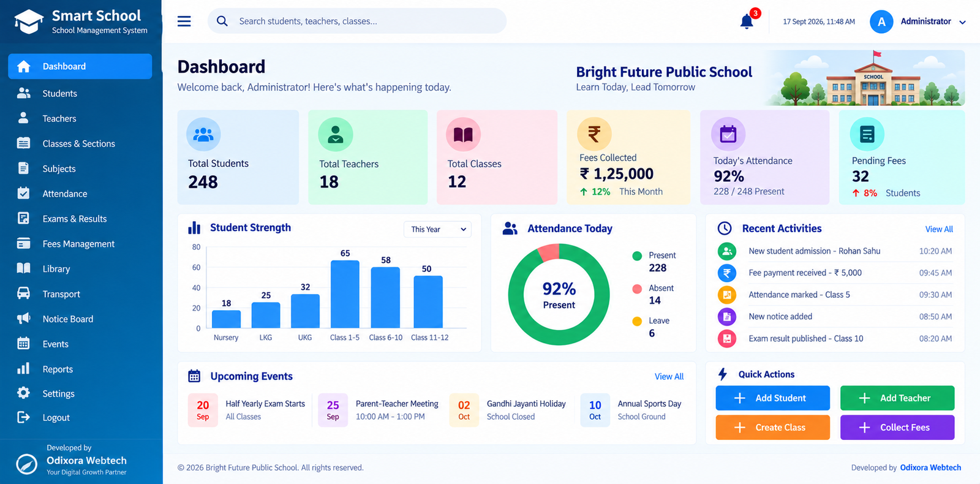980x484 pixels.
Task: Click the Administrator avatar circle
Action: click(881, 22)
